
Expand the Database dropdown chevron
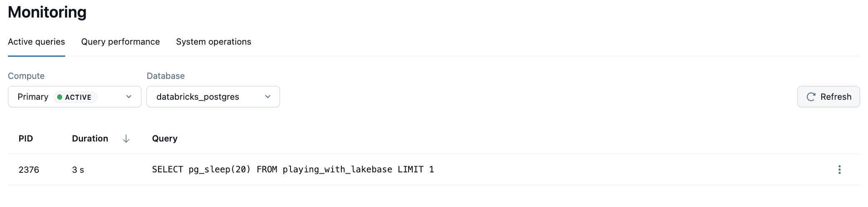(x=267, y=97)
